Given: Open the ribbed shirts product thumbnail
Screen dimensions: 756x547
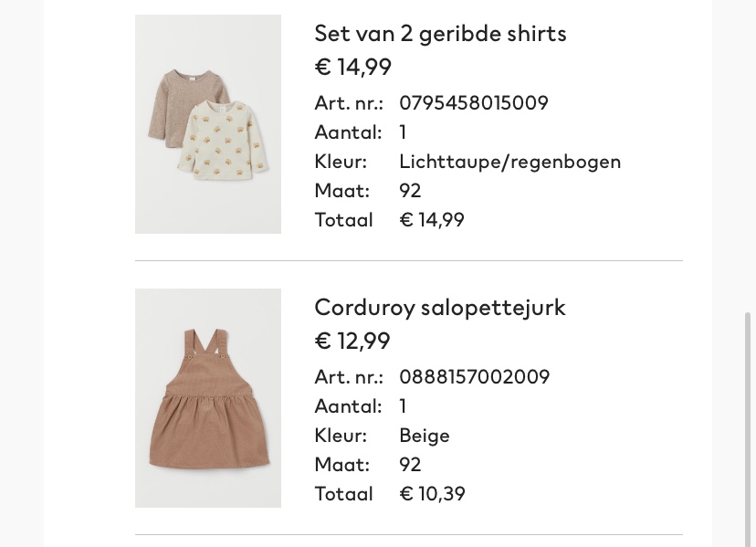Looking at the screenshot, I should coord(208,124).
